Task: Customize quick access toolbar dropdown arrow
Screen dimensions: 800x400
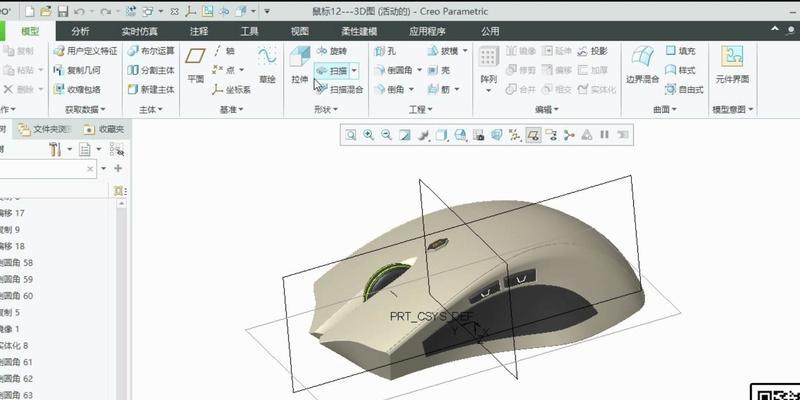Action: (267, 11)
